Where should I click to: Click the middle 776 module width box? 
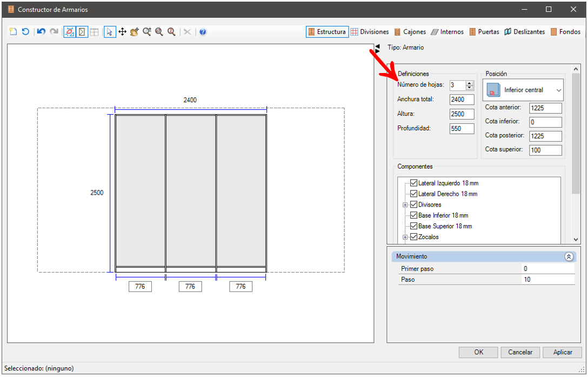pos(190,287)
